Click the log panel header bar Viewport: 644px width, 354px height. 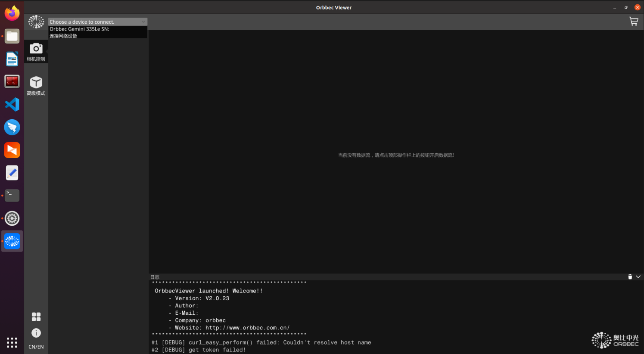pyautogui.click(x=388, y=277)
